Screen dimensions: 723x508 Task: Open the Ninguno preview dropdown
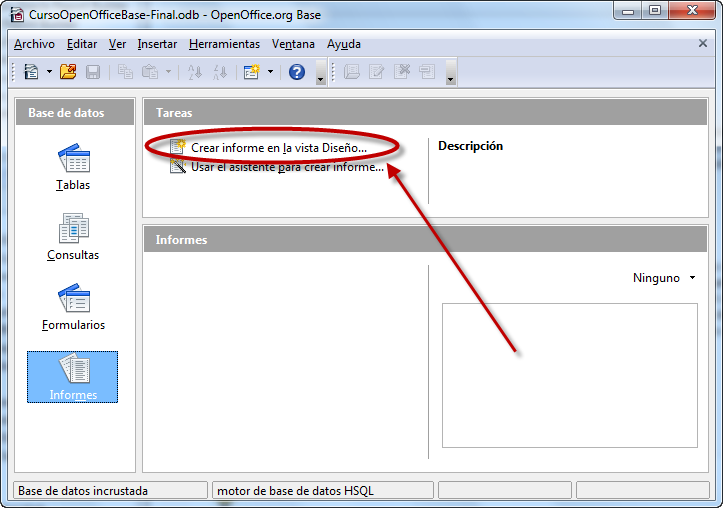(x=664, y=278)
